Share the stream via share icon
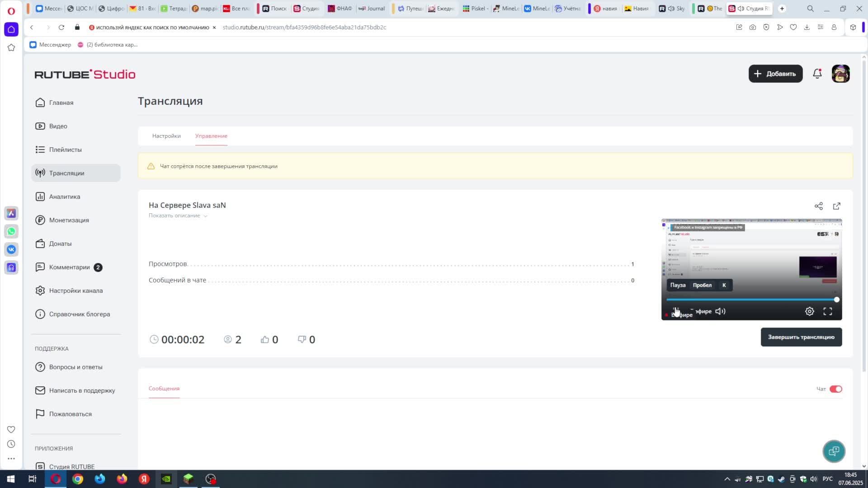The image size is (868, 488). (x=818, y=206)
